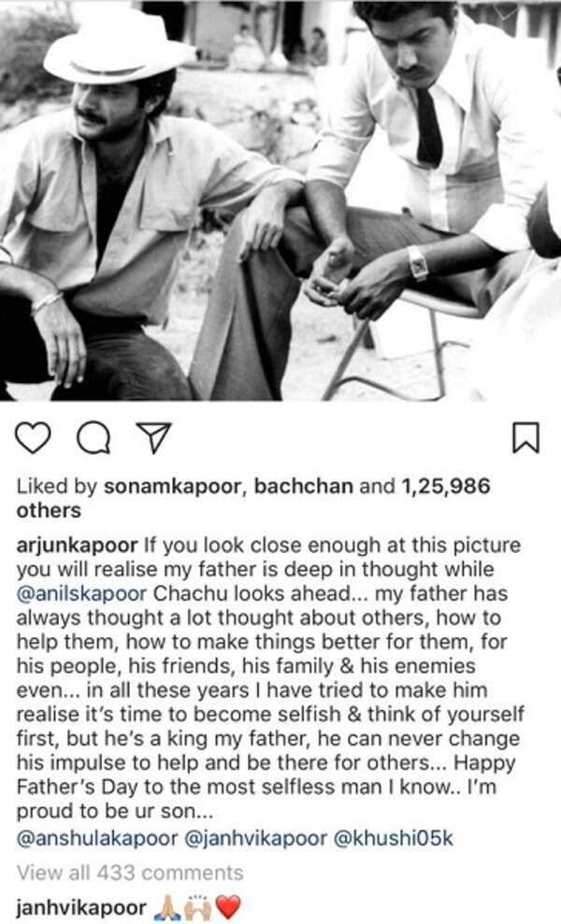Open the @anilskapoor mention
This screenshot has width=561, height=924.
81,594
